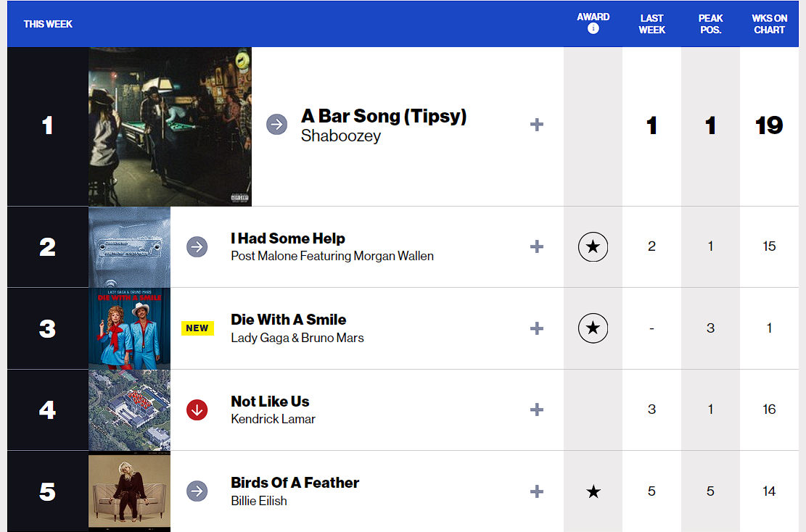
Task: Click circled star award for Die With A Smile
Action: tap(593, 328)
